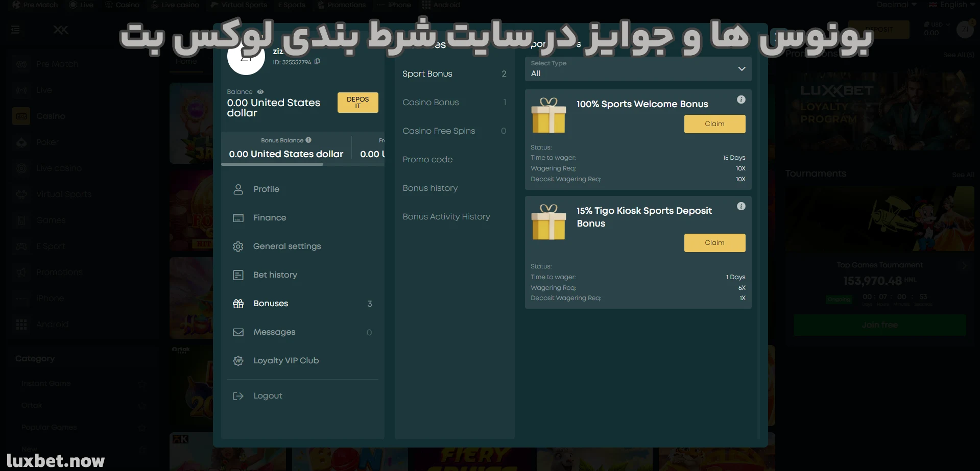The width and height of the screenshot is (980, 471).
Task: Click the Messages envelope icon
Action: (x=238, y=332)
